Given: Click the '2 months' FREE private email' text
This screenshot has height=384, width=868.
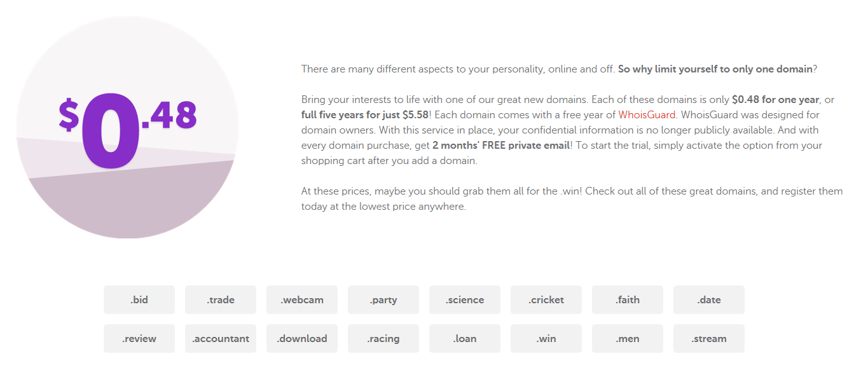Looking at the screenshot, I should click(501, 146).
